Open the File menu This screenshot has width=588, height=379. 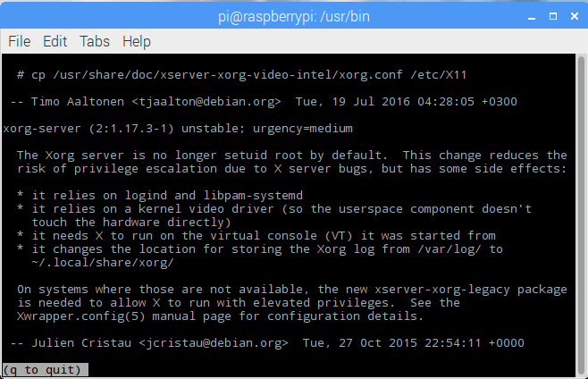(x=19, y=41)
